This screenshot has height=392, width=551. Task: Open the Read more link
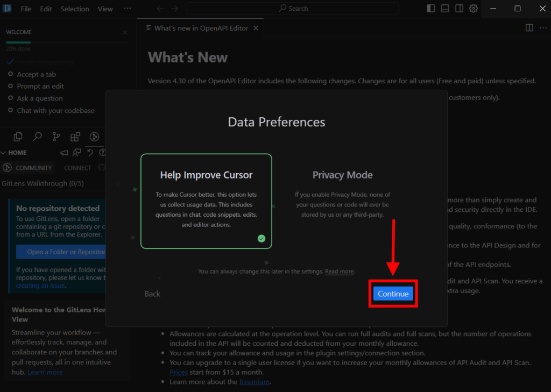tap(339, 271)
